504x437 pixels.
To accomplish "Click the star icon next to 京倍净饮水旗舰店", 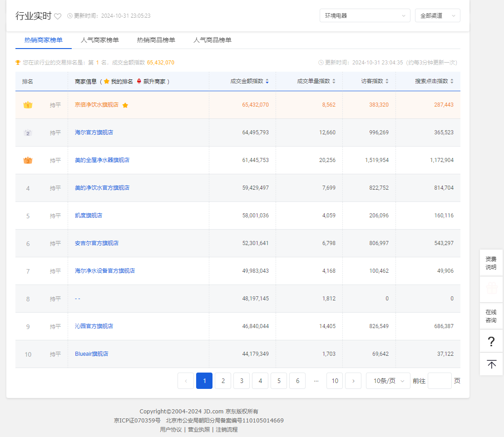I will [125, 105].
